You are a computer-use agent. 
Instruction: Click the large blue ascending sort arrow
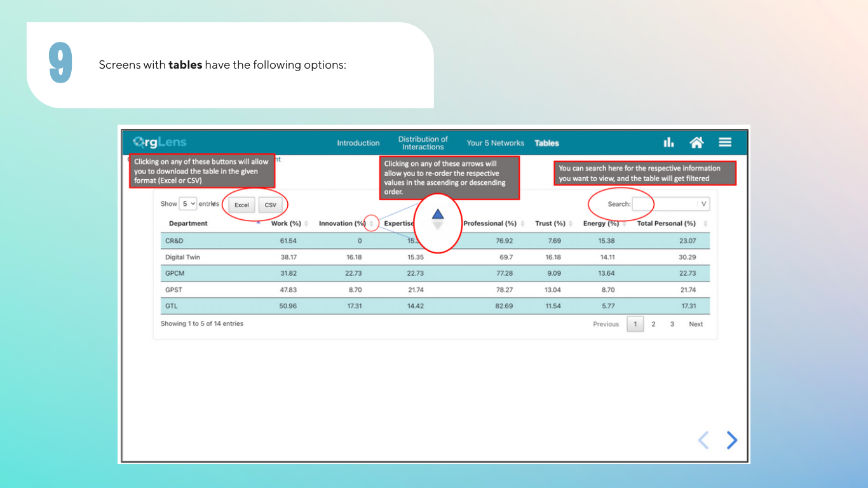point(437,215)
